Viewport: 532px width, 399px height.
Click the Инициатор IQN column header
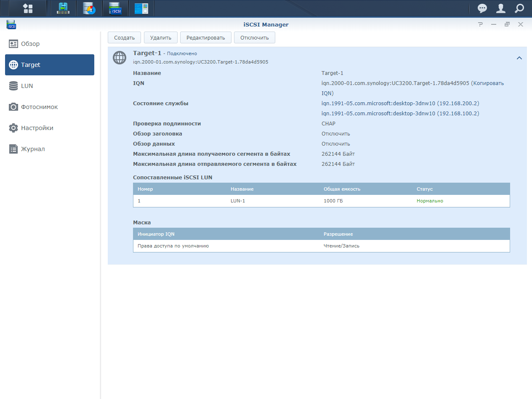[x=156, y=234]
